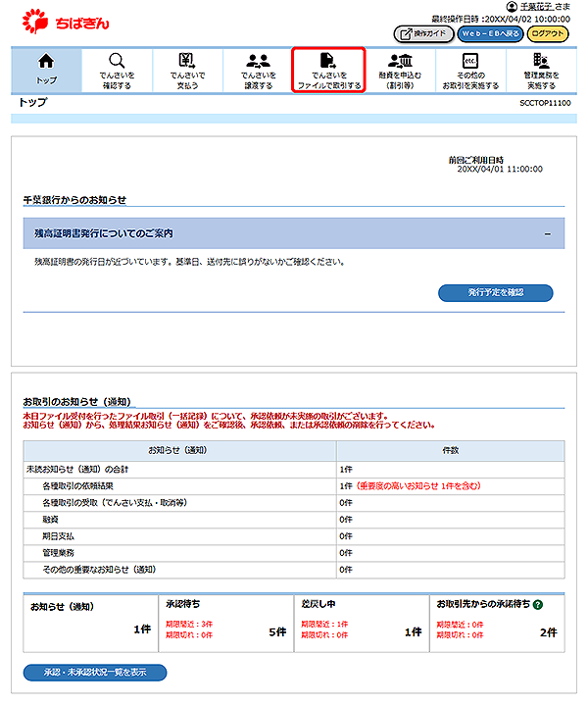Select でんさいを譲渡する people icon
The height and width of the screenshot is (705, 588).
pos(258,69)
